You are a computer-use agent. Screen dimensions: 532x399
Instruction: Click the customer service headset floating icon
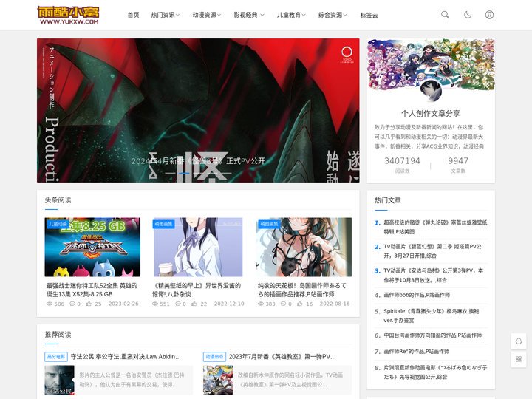coord(519,341)
